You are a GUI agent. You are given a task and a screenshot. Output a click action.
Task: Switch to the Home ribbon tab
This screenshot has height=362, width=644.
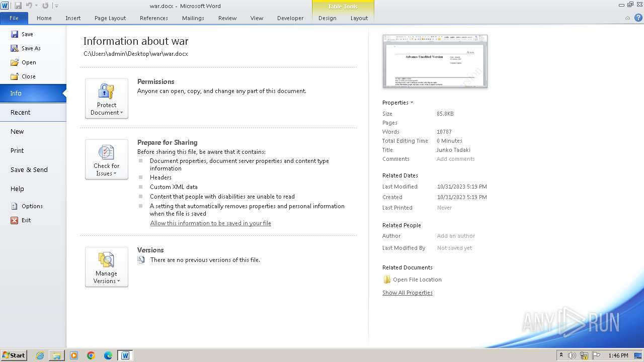point(44,18)
